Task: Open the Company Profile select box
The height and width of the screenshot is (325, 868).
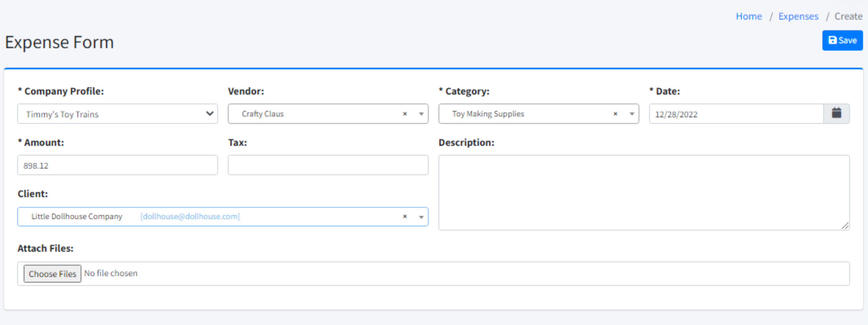Action: [x=117, y=114]
